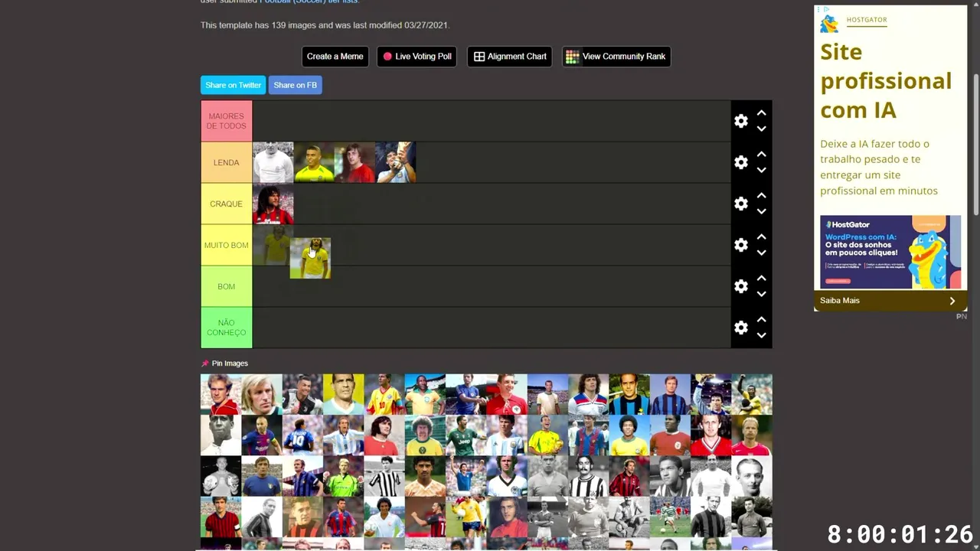Select red-jersey player image in LENDA row
980x551 pixels.
pyautogui.click(x=354, y=162)
